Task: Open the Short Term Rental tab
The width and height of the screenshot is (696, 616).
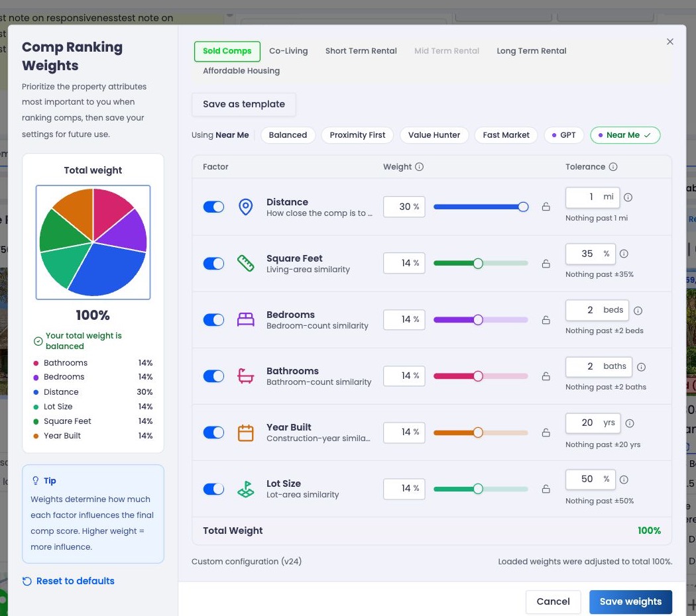Action: click(x=361, y=51)
